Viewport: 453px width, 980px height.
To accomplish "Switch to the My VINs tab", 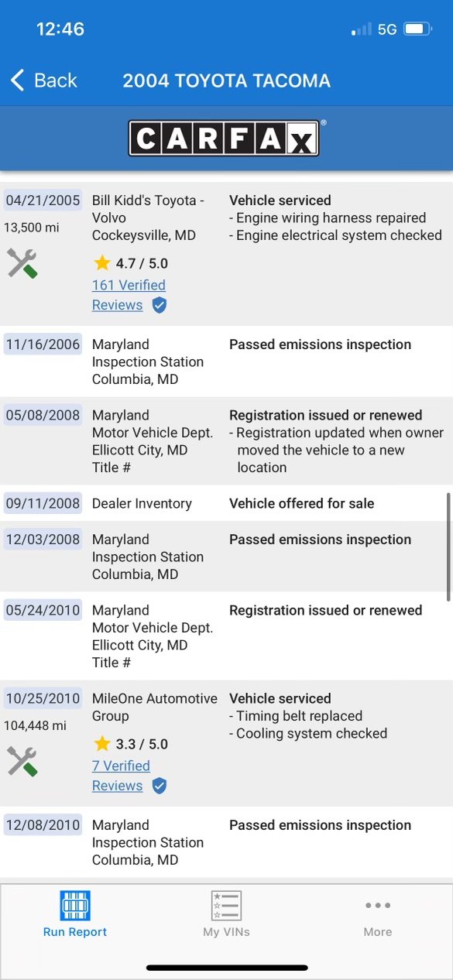I will pos(226,914).
